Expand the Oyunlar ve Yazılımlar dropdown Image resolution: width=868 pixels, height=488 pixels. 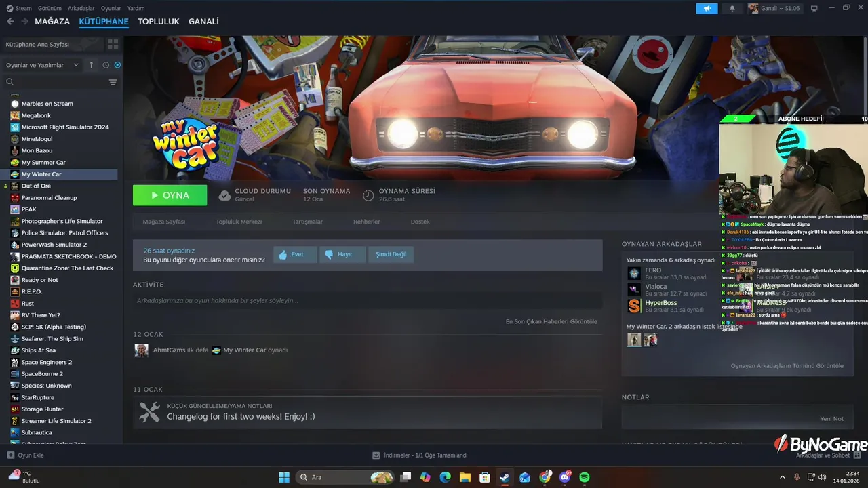point(44,65)
